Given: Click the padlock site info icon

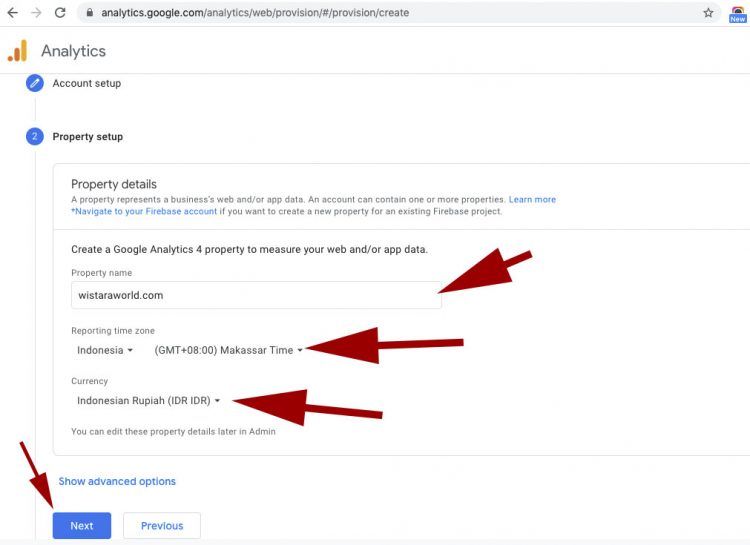Looking at the screenshot, I should pyautogui.click(x=89, y=12).
